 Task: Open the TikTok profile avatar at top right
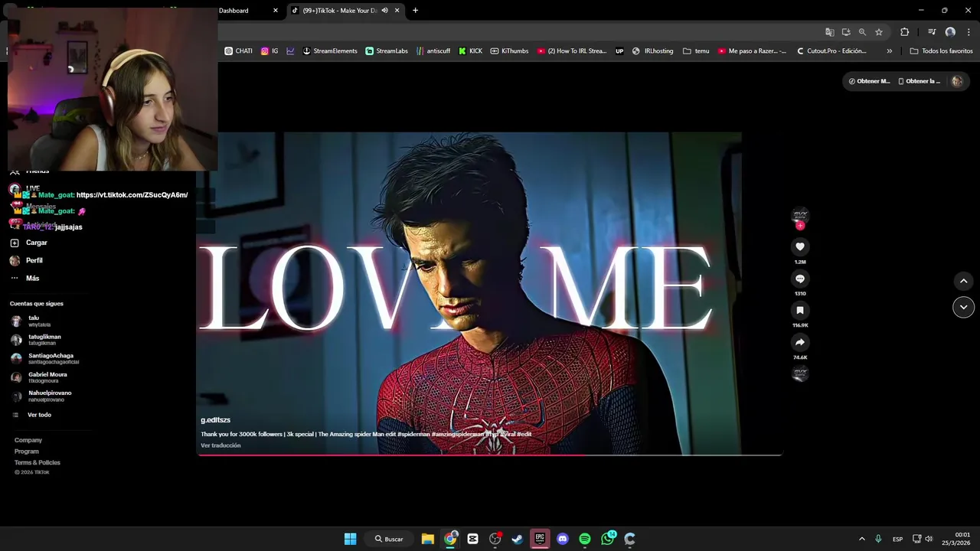coord(956,81)
